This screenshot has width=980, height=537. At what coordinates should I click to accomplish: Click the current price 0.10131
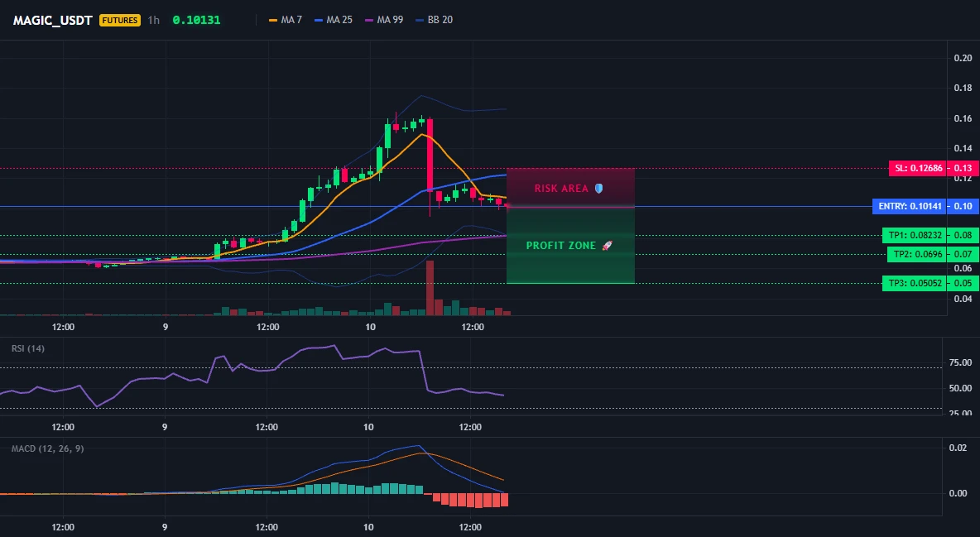coord(196,20)
